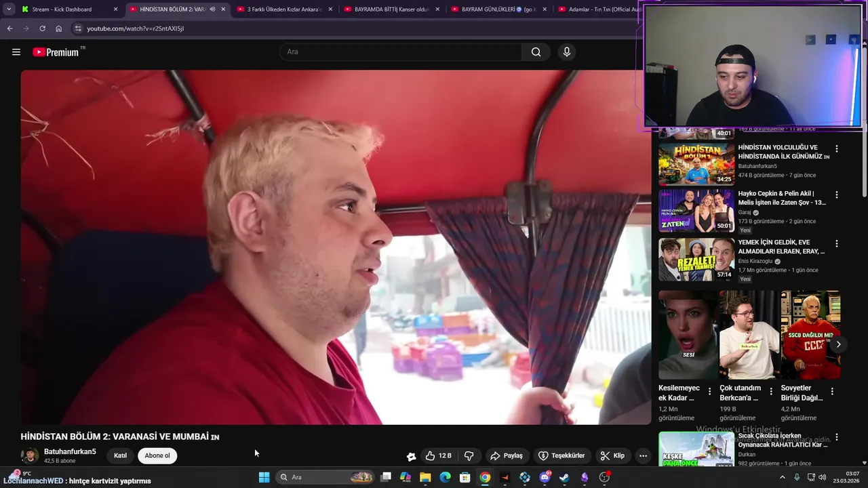Screen dimensions: 868x488
Task: Open the Batuhanfurkan5 channel avatar
Action: pos(29,455)
